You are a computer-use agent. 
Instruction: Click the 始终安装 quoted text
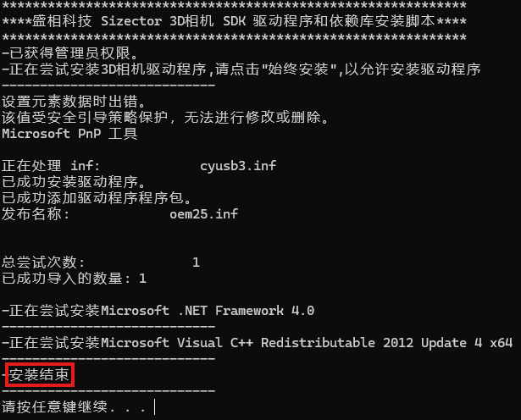pos(298,69)
